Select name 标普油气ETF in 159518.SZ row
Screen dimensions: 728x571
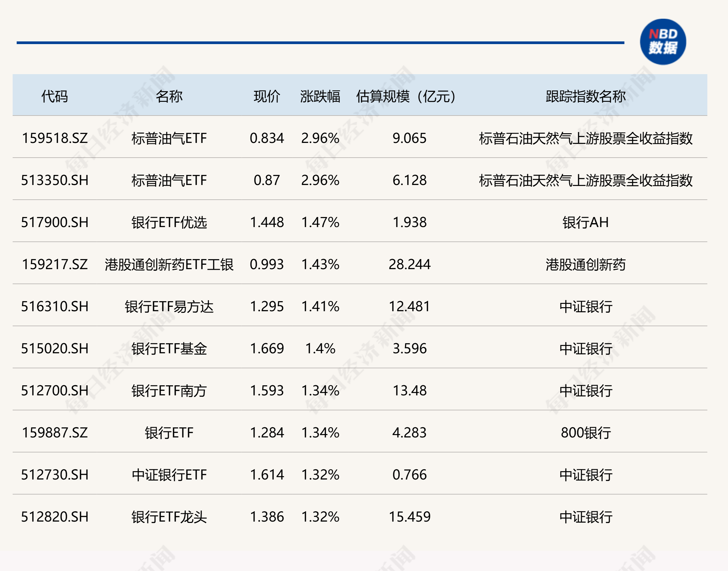(x=169, y=138)
